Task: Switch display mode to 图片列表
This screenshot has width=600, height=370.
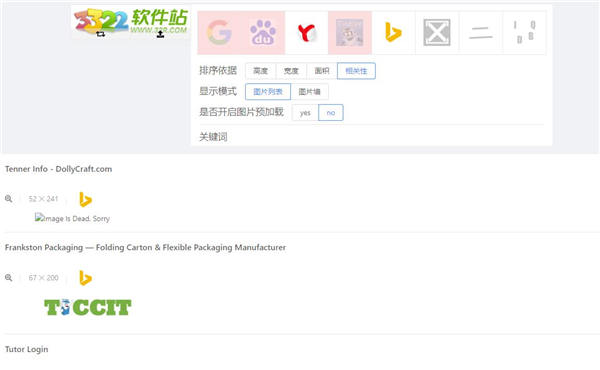Action: (x=268, y=91)
